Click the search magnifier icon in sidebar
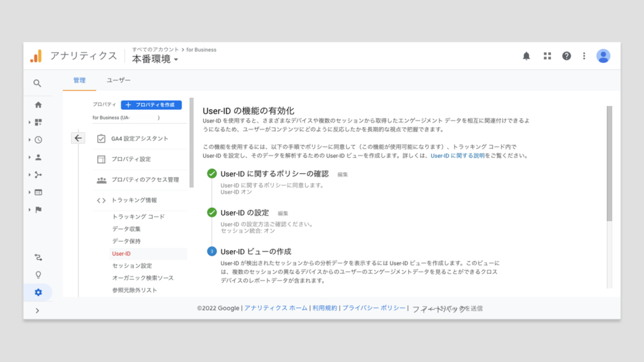The image size is (644, 362). 38,83
